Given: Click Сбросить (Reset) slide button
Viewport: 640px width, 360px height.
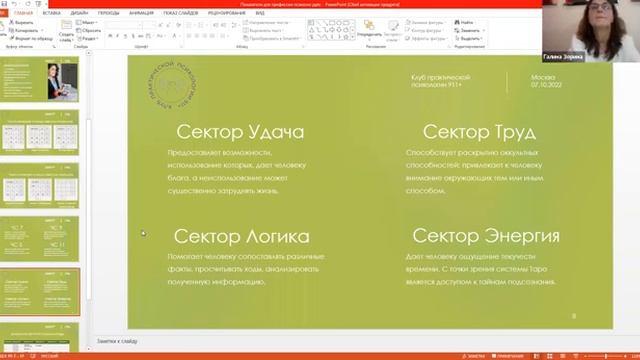Looking at the screenshot, I should 89,30.
